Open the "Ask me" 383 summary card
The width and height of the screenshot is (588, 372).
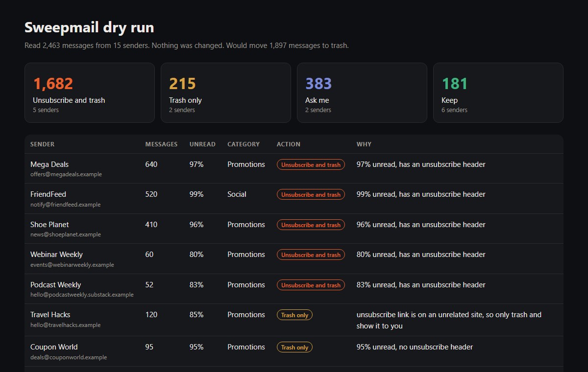click(x=362, y=93)
